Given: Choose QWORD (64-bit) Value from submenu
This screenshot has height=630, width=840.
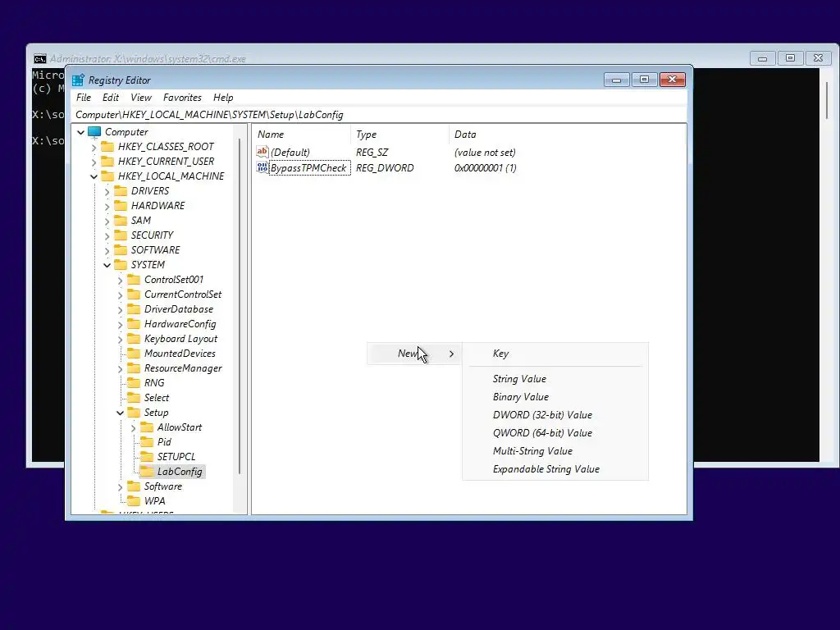Looking at the screenshot, I should [x=555, y=433].
